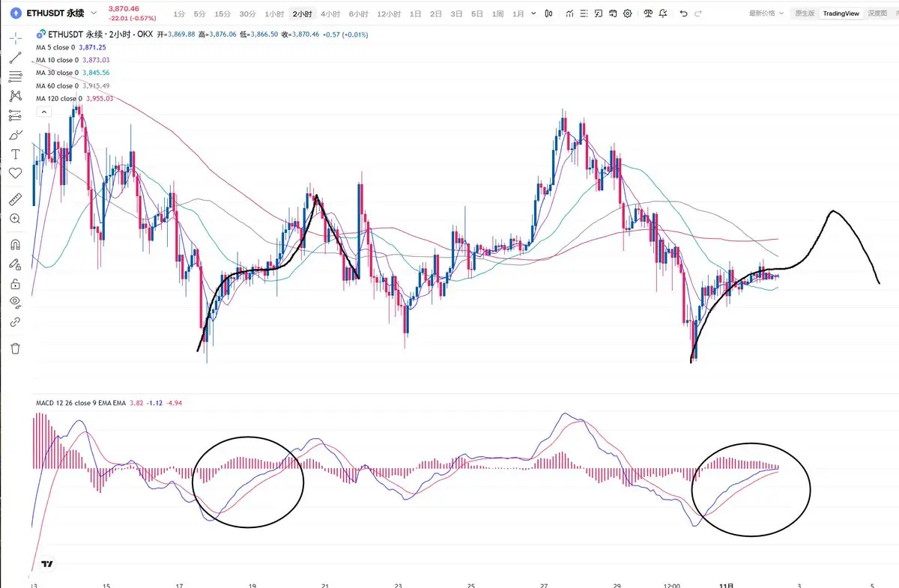This screenshot has width=899, height=588.
Task: Toggle lock all drawings
Action: [15, 283]
